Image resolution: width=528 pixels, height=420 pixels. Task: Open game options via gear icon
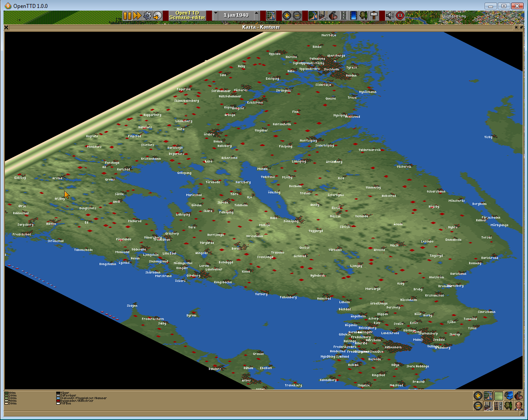147,15
